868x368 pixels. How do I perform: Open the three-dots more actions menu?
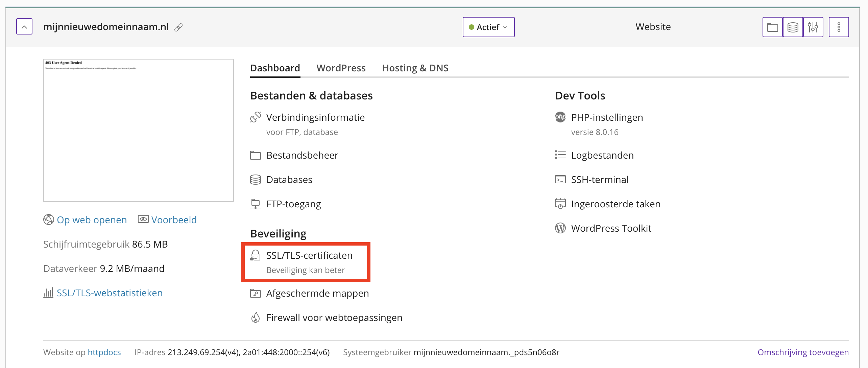point(839,27)
